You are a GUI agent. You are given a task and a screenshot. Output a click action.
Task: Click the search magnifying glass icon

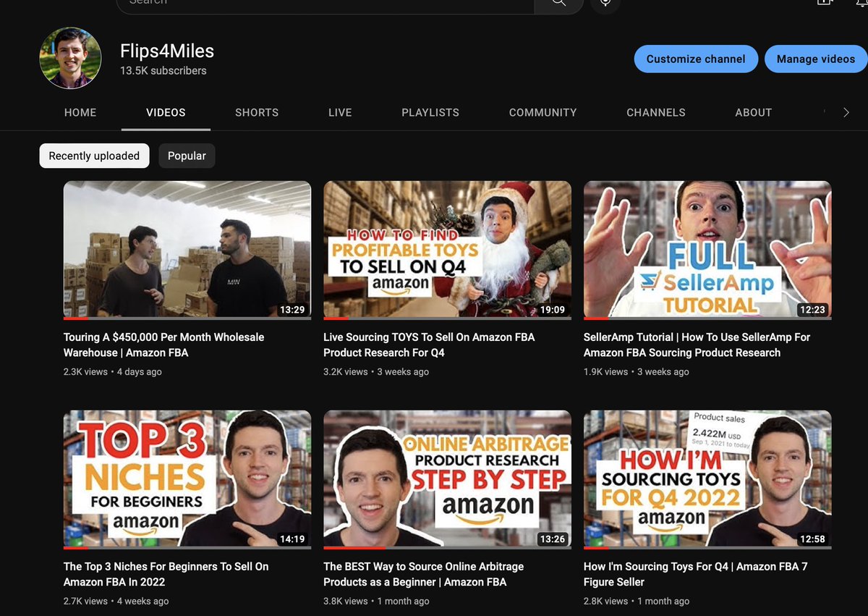pyautogui.click(x=558, y=4)
